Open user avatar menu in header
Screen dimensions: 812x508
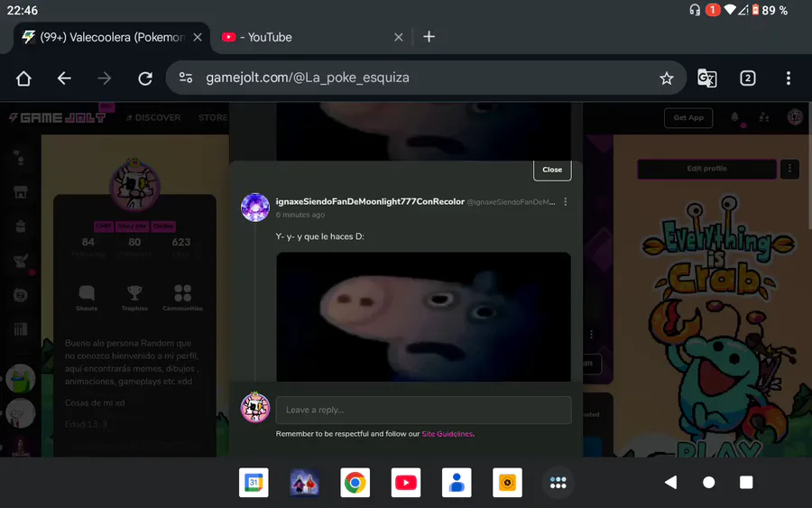point(795,117)
